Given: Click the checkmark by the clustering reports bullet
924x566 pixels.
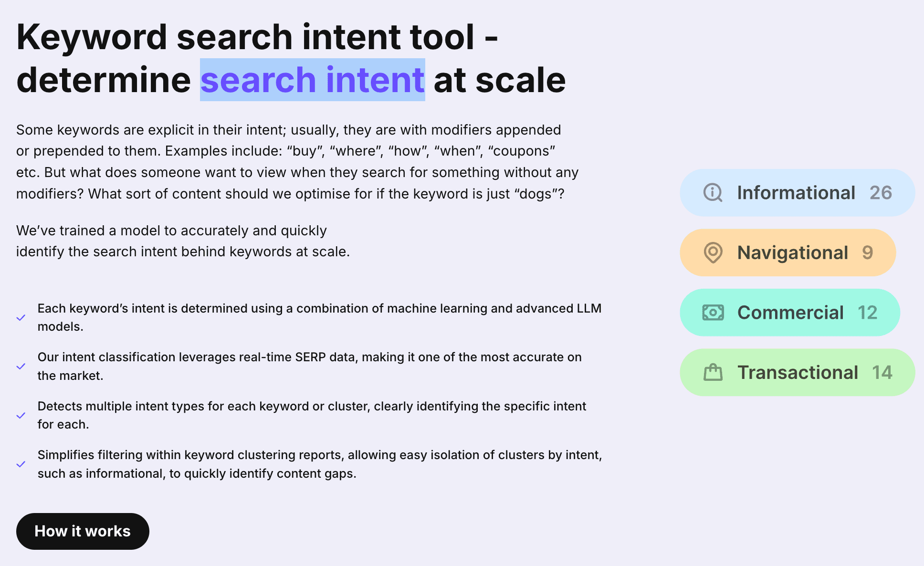Looking at the screenshot, I should pos(21,464).
